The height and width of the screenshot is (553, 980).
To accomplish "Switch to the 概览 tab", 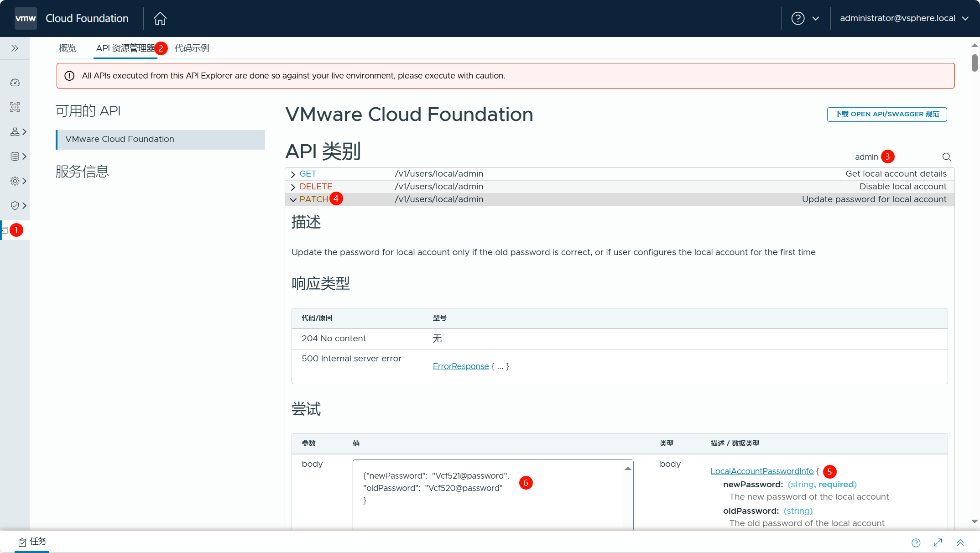I will pyautogui.click(x=68, y=48).
